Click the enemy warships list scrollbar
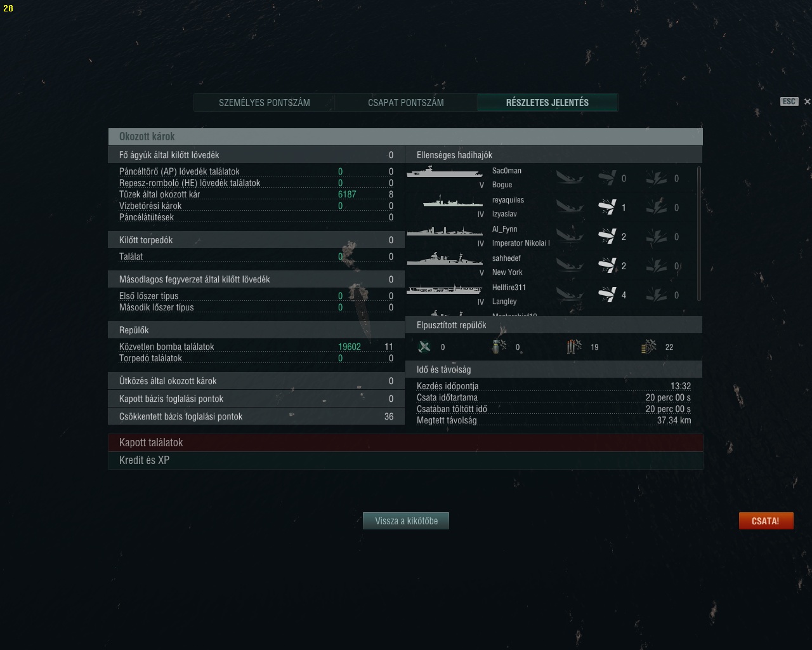 coord(699,234)
